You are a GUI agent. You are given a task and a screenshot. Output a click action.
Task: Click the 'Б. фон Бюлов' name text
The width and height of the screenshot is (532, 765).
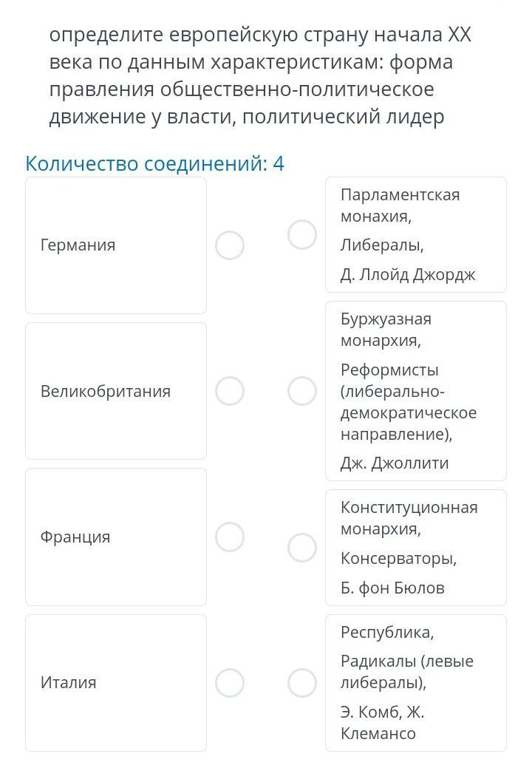(392, 588)
